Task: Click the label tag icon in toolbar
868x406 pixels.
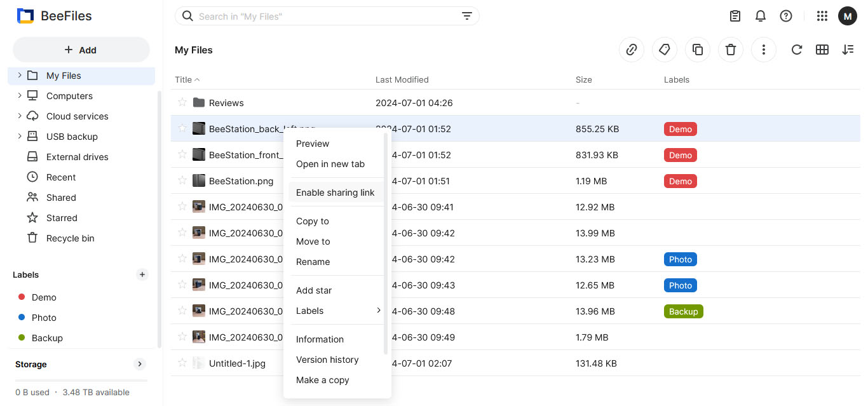Action: coord(665,50)
